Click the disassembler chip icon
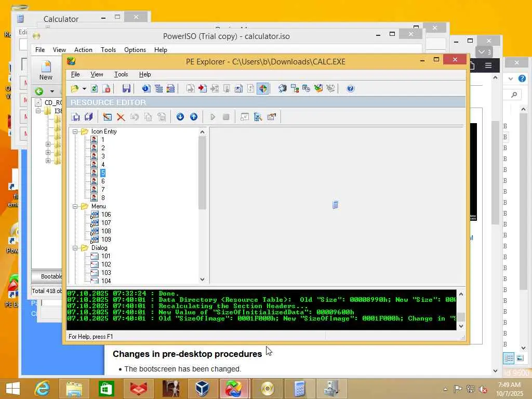532x399 pixels. tap(282, 89)
